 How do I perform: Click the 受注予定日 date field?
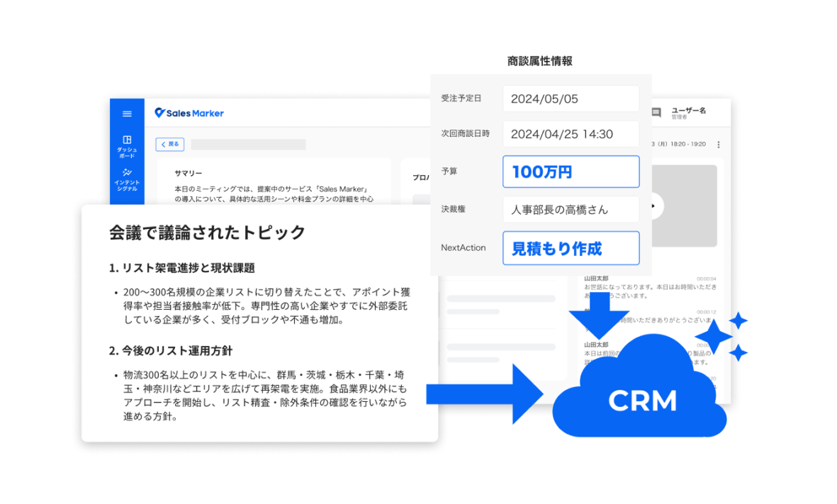click(x=571, y=99)
